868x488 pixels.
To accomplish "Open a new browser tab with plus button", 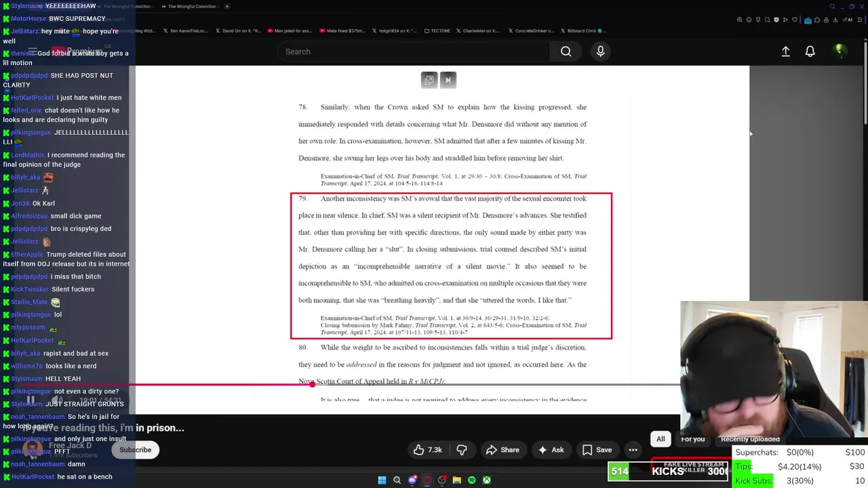I will pos(226,7).
